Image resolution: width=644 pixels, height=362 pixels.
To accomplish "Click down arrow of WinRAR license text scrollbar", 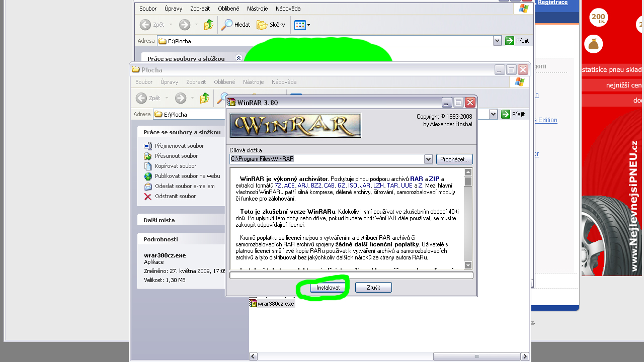I will (468, 265).
